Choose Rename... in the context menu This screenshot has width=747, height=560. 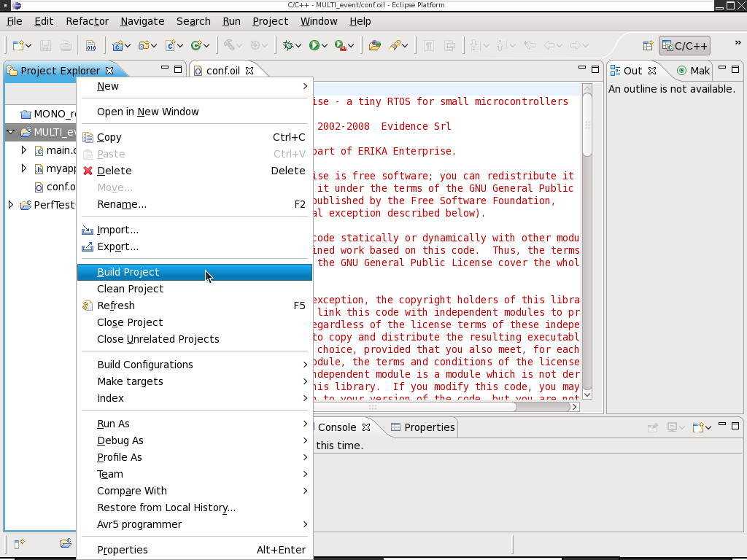[x=194, y=204]
